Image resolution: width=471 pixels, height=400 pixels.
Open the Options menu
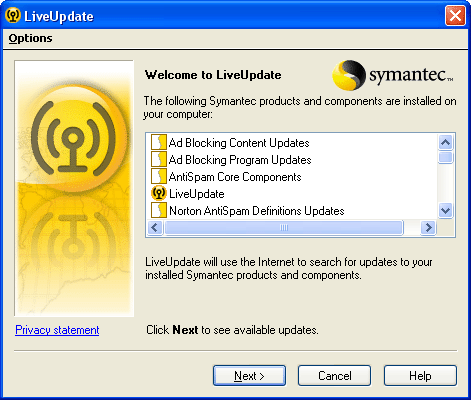click(x=30, y=38)
